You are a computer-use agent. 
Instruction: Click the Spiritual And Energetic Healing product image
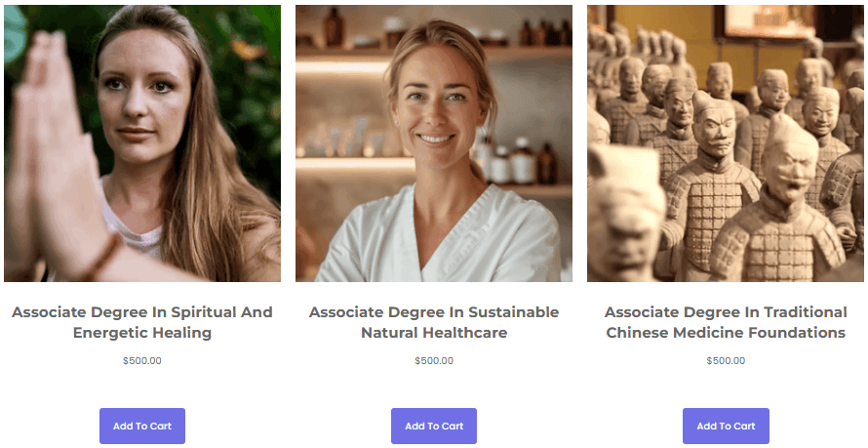click(x=142, y=143)
